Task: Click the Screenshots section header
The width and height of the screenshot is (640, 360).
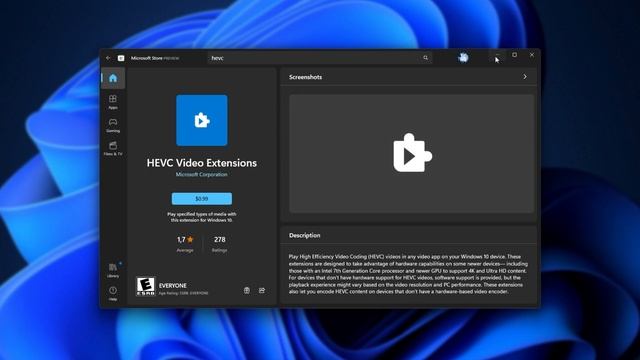Action: click(x=305, y=77)
